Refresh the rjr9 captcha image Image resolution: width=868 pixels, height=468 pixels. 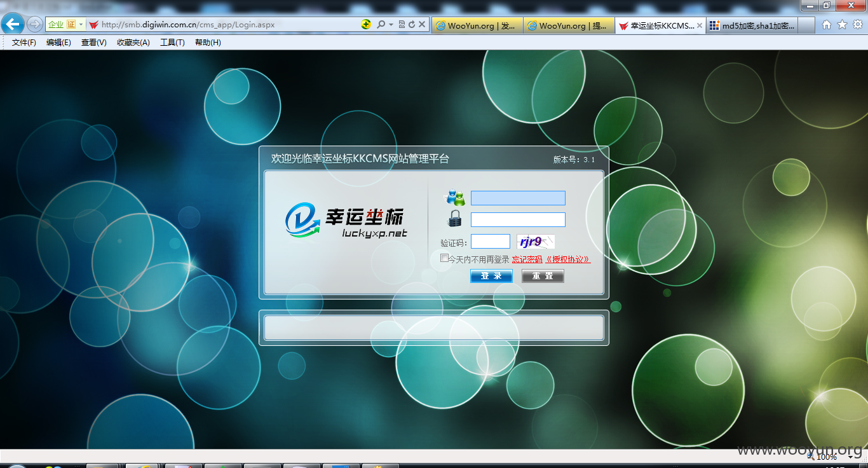(535, 242)
